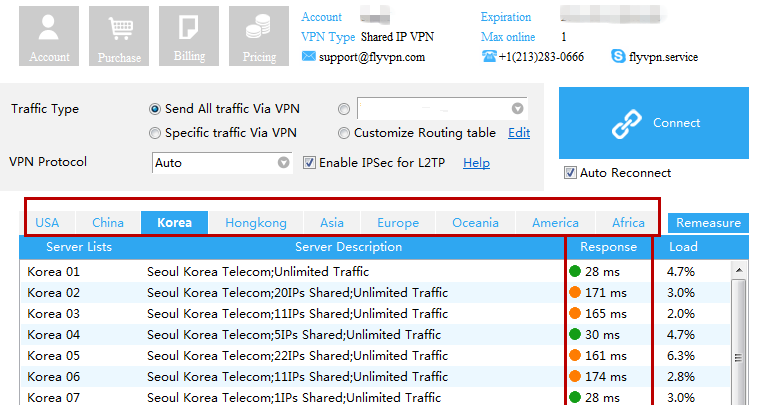Click green status dot for Korea 07

575,397
